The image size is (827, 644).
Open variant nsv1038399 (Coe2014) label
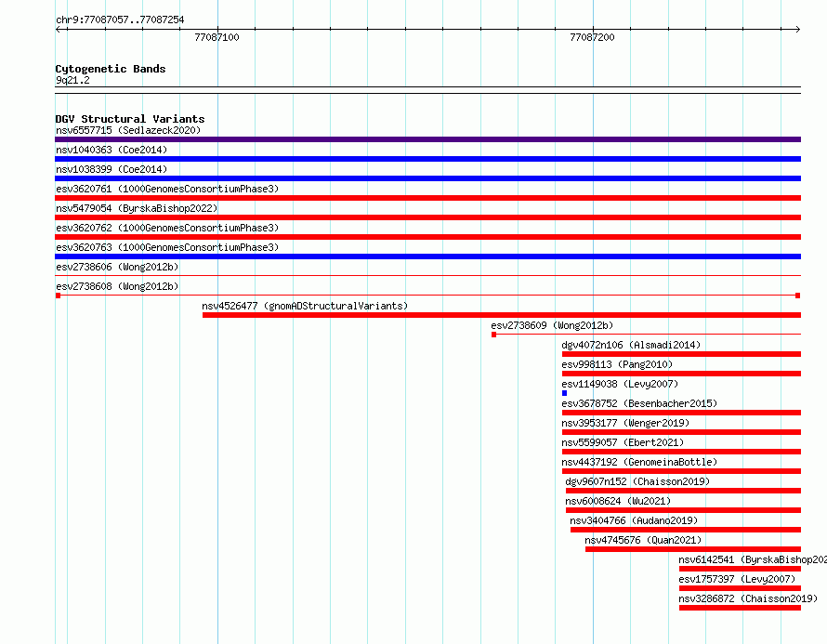coord(112,169)
